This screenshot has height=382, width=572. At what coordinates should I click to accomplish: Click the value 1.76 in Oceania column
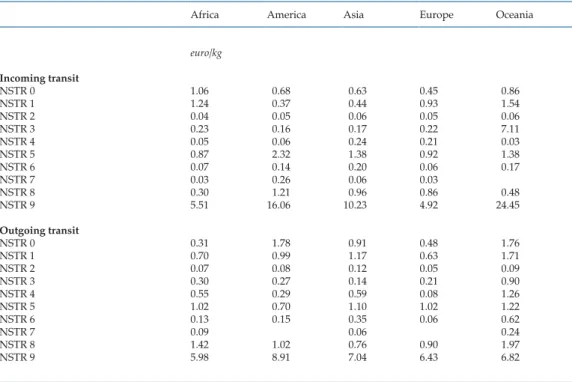click(x=510, y=243)
